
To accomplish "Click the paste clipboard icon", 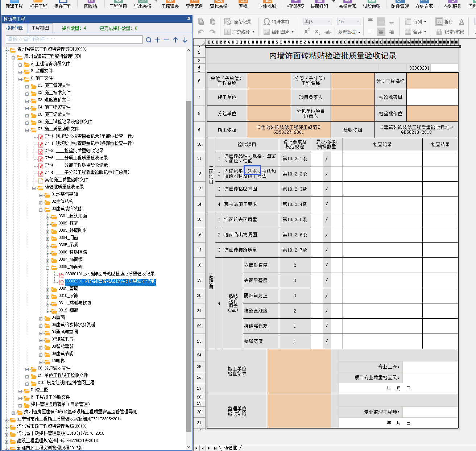I will pos(212,22).
